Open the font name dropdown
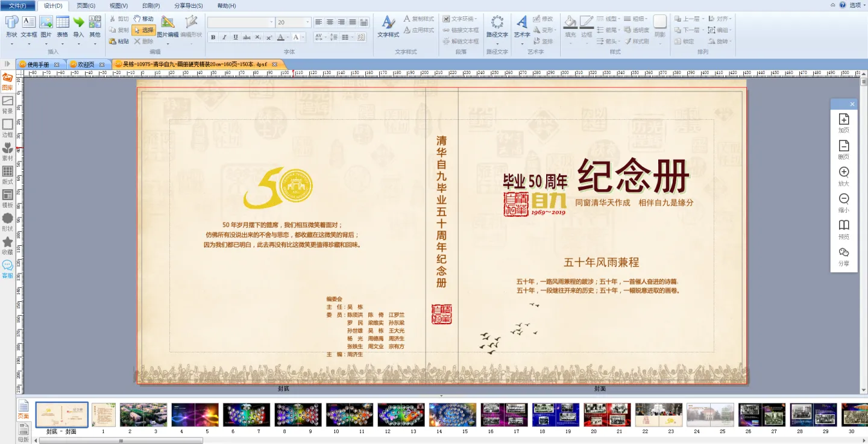The image size is (868, 444). point(271,22)
